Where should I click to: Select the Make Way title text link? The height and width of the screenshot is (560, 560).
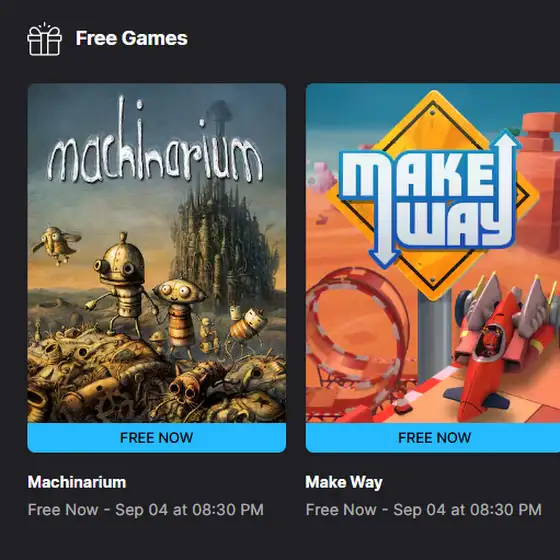[344, 482]
